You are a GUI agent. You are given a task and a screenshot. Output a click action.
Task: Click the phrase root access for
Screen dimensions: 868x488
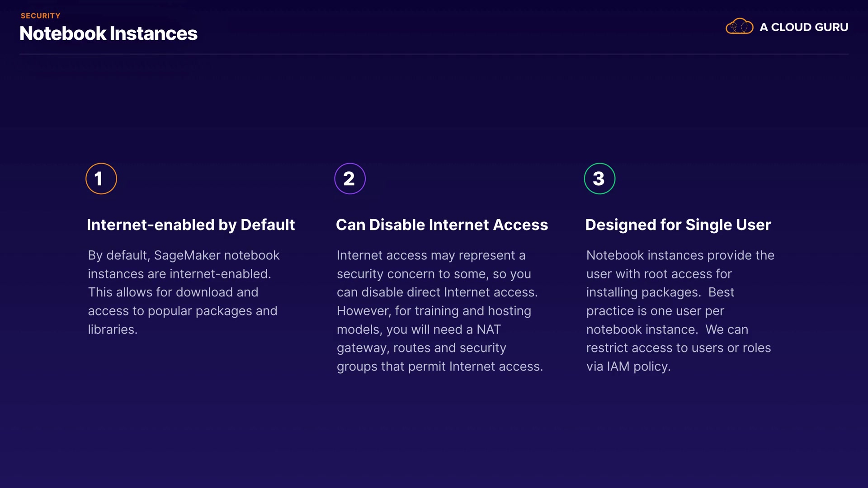point(687,274)
